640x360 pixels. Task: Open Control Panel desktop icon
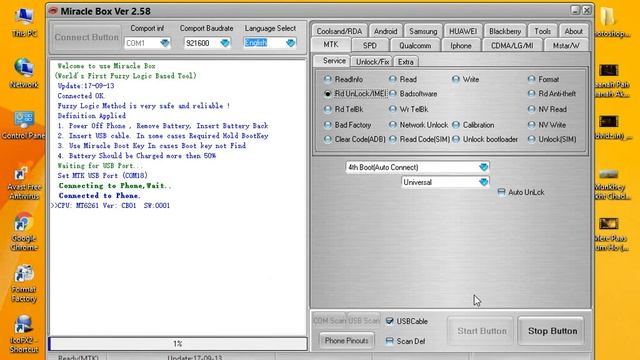pyautogui.click(x=23, y=125)
